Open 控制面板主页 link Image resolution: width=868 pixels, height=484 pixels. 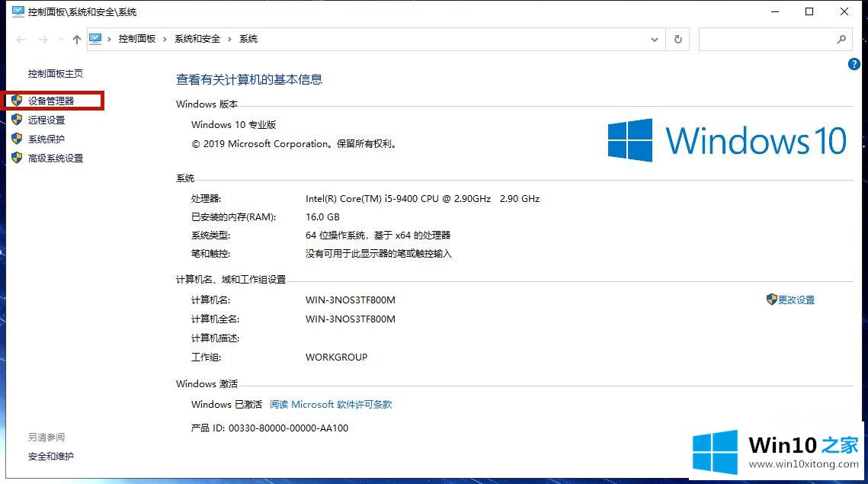pyautogui.click(x=56, y=74)
